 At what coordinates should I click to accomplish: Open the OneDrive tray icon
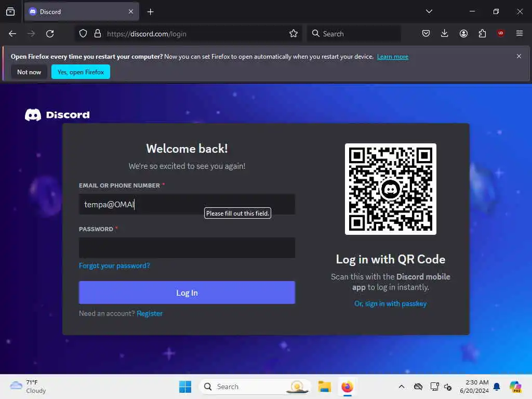coord(418,387)
